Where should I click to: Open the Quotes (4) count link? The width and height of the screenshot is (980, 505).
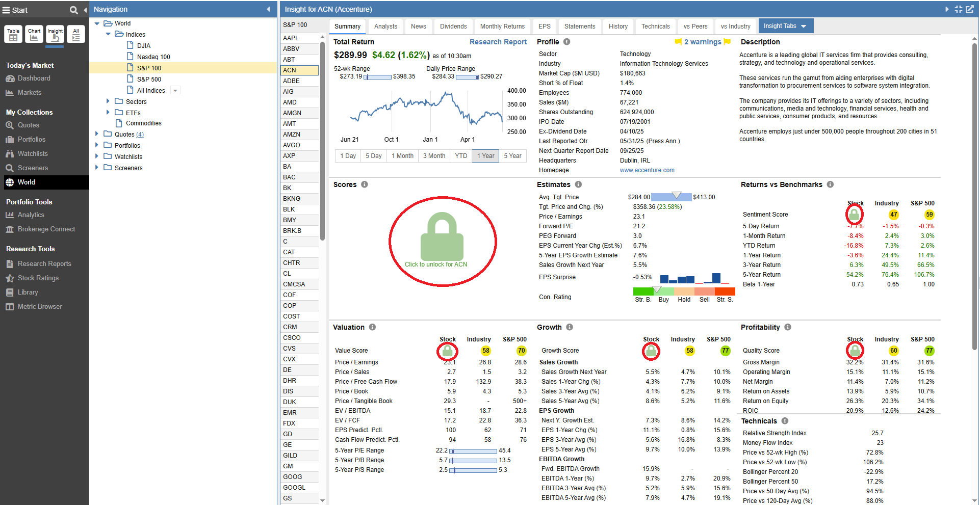click(140, 135)
